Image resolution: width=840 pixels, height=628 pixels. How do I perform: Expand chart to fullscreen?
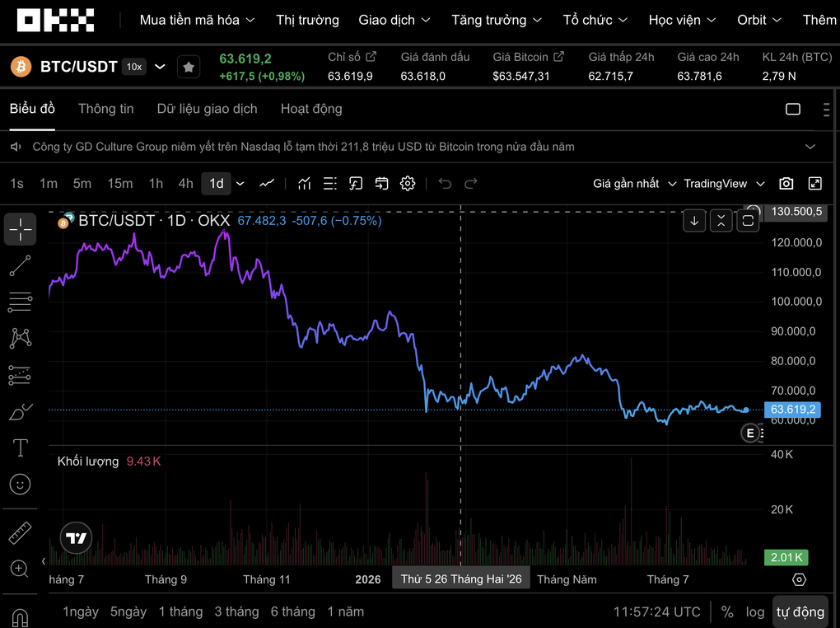coord(814,184)
